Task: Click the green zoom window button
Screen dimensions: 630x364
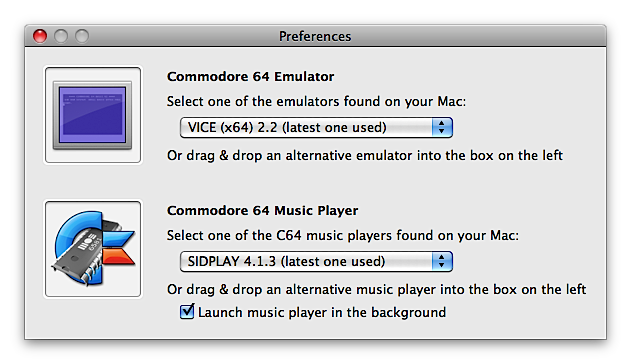Action: pyautogui.click(x=82, y=36)
